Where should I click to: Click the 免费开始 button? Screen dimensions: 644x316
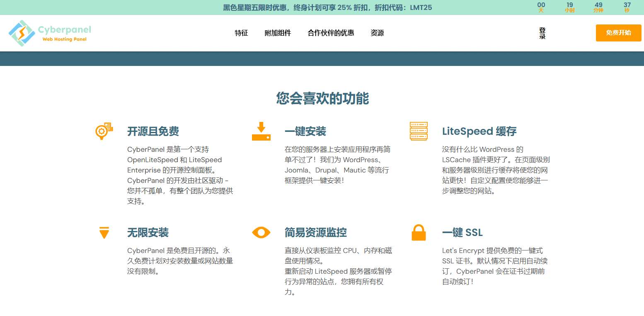tap(618, 33)
